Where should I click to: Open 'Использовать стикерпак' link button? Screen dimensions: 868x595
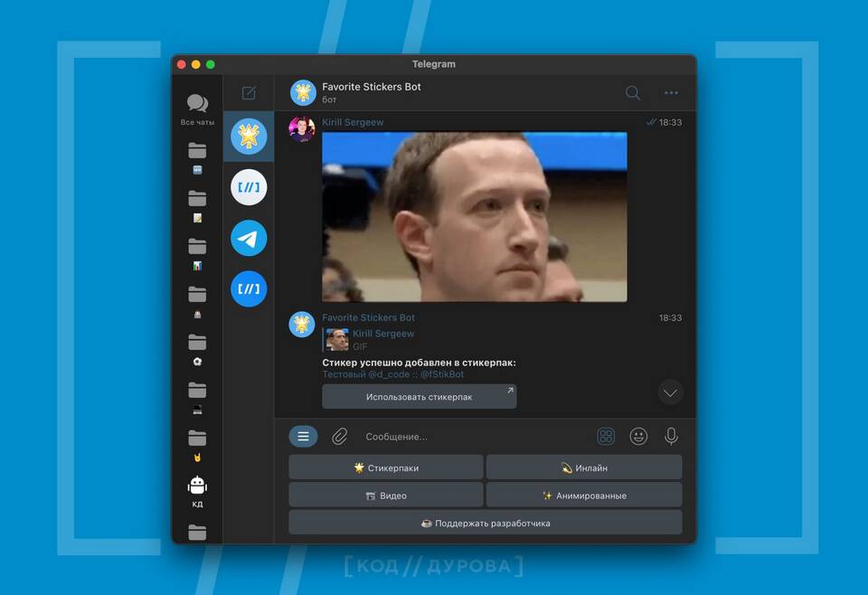420,396
